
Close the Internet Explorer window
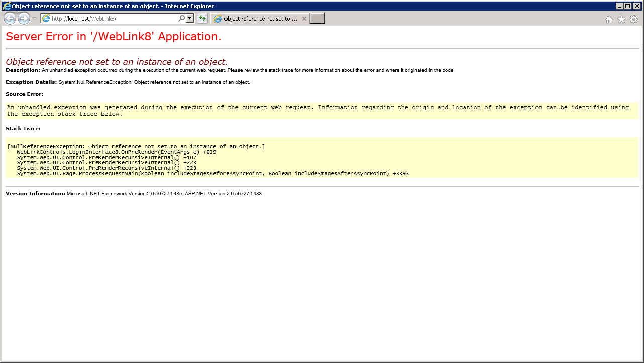pos(636,6)
